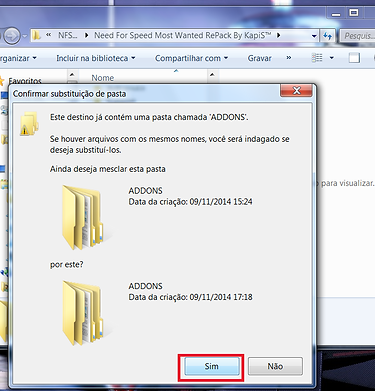Screen dimensions: 375x391
Task: Expand arrow after the RePack By KapiS breadcrumb
Action: [279, 35]
